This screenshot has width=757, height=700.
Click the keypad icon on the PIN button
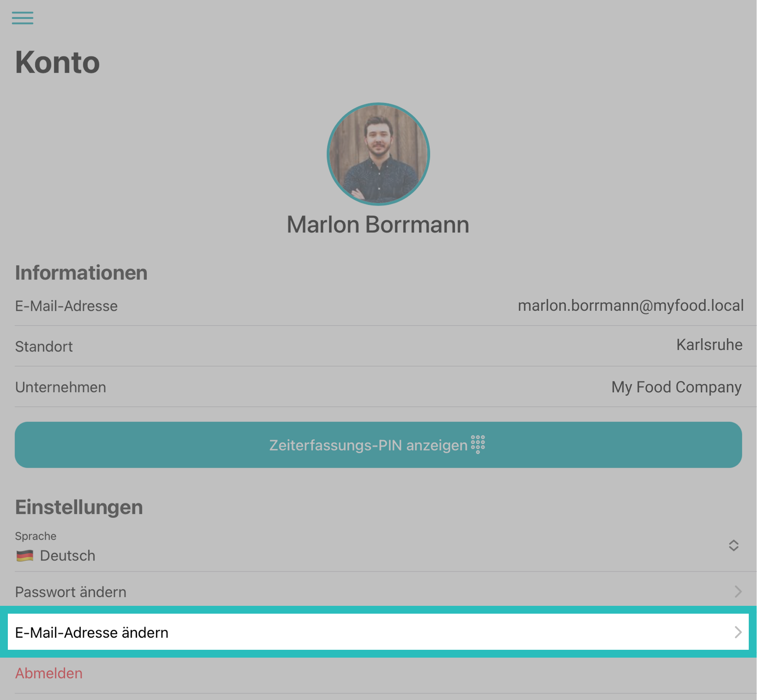tap(478, 445)
